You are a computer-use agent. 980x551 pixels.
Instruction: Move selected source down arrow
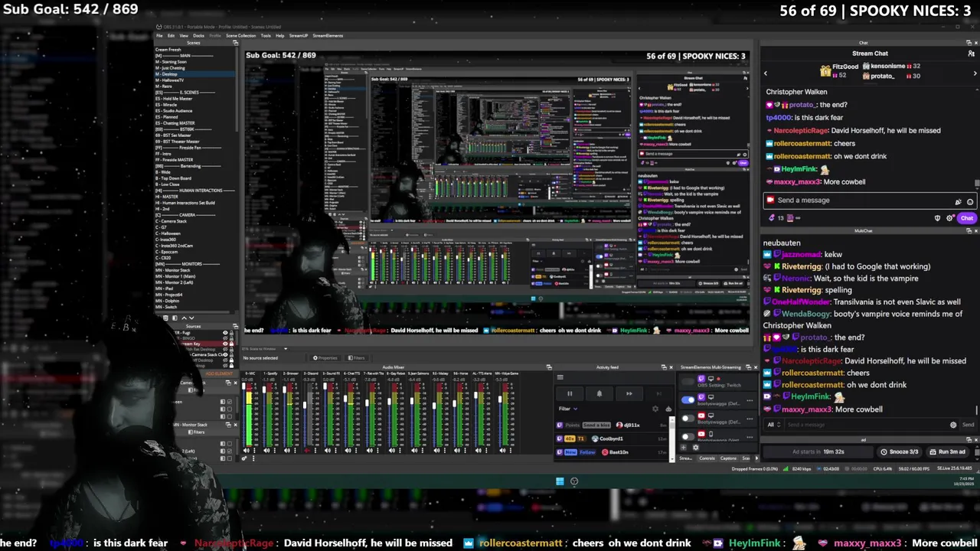pyautogui.click(x=191, y=318)
